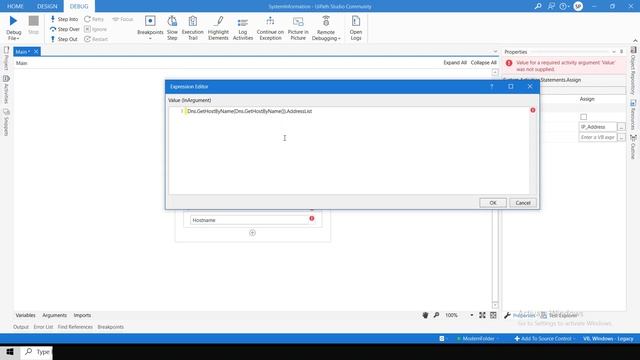
Task: Toggle Continue on Exception
Action: click(x=270, y=28)
